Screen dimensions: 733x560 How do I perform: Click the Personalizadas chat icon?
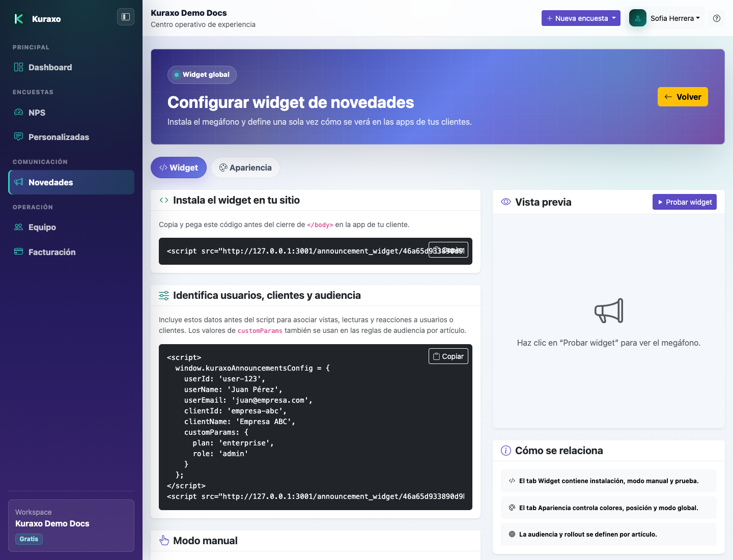[x=19, y=136]
